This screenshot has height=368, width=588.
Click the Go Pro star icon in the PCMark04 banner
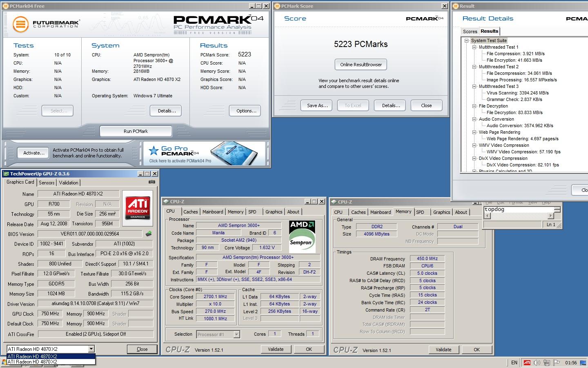point(154,151)
